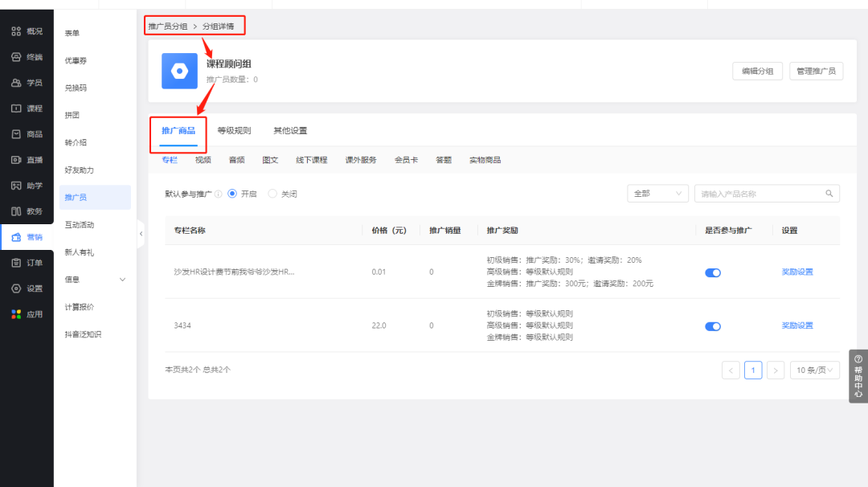Open the 直播 live streaming sidebar icon
Screen dimensions: 868x487
tap(27, 160)
